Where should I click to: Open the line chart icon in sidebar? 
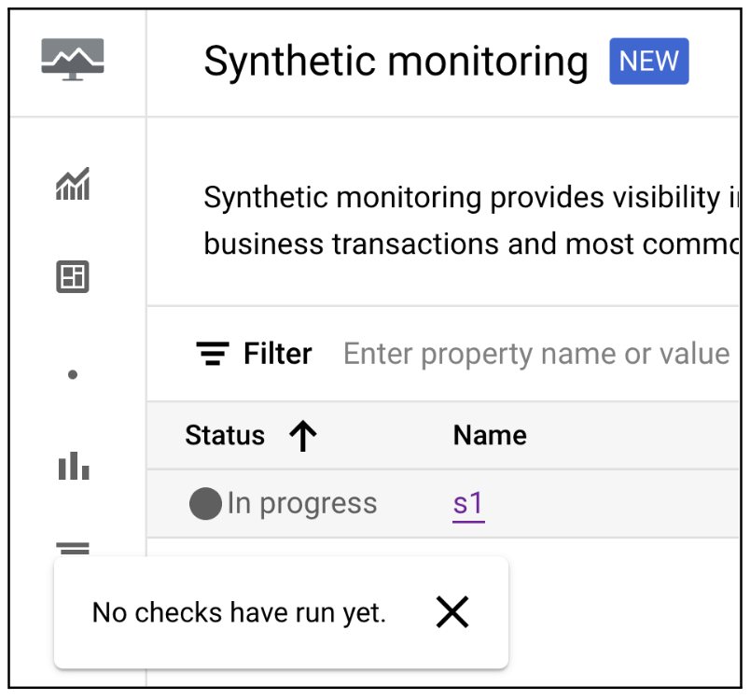click(73, 184)
